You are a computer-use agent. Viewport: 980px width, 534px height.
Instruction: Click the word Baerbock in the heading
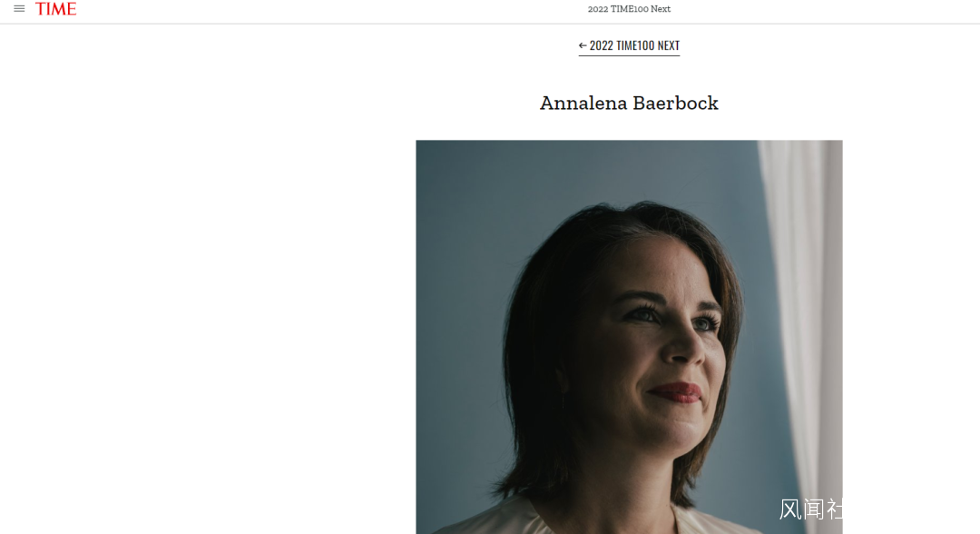point(675,103)
